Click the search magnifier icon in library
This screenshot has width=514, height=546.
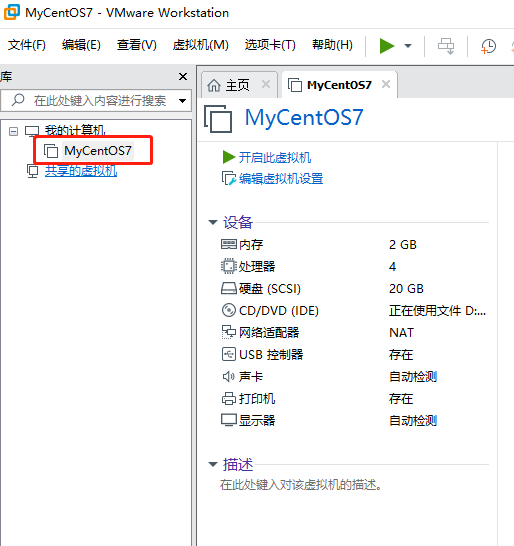point(18,100)
